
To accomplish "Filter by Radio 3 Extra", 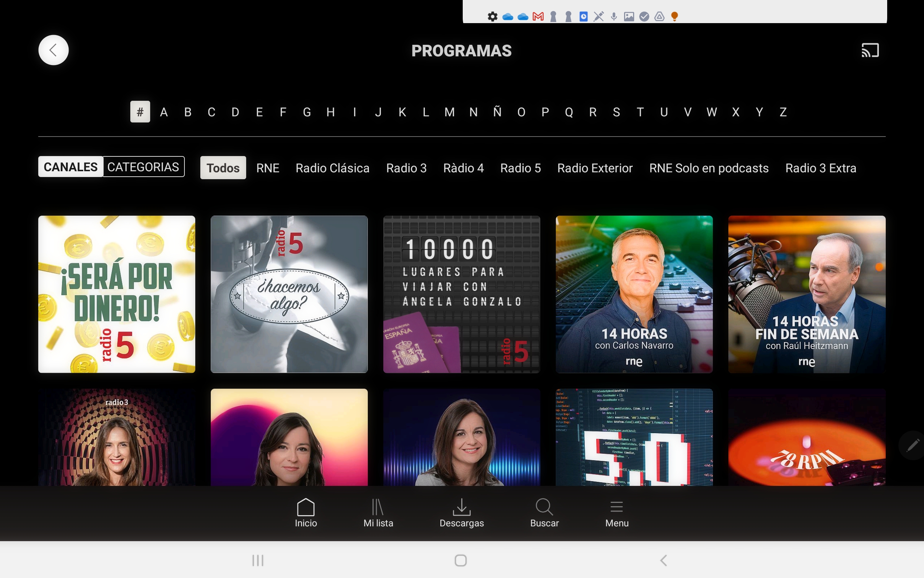I will pos(820,168).
